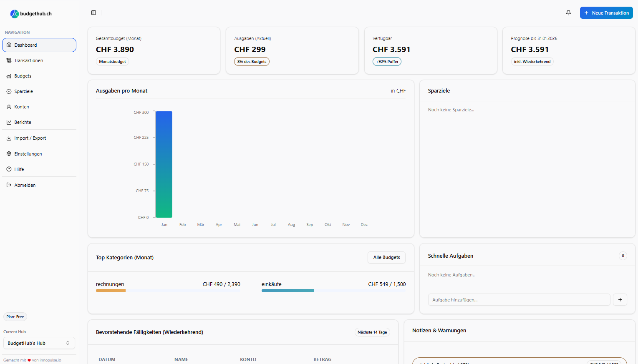Click the Alle Budgets button

pyautogui.click(x=386, y=257)
